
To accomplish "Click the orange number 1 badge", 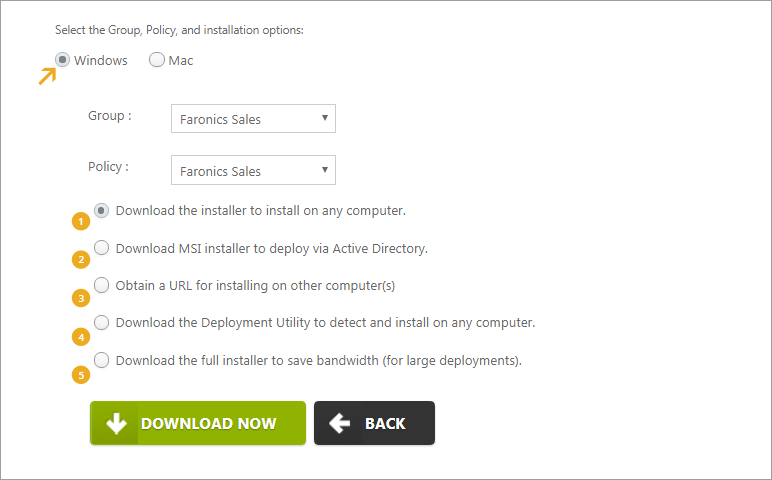I will (81, 221).
